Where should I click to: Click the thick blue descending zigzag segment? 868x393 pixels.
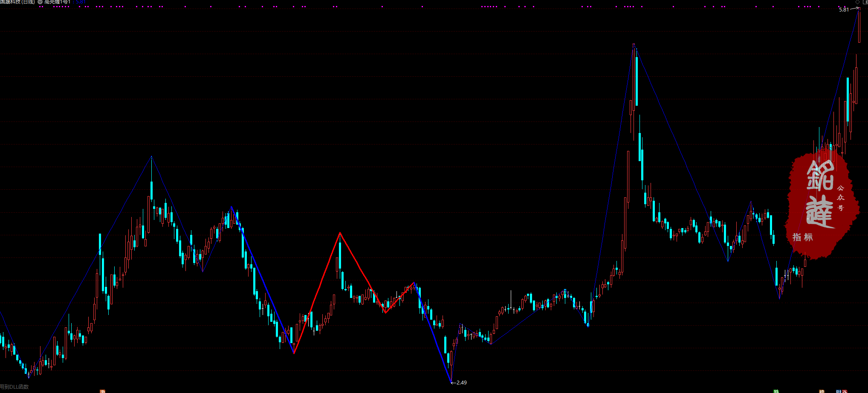pos(262,279)
